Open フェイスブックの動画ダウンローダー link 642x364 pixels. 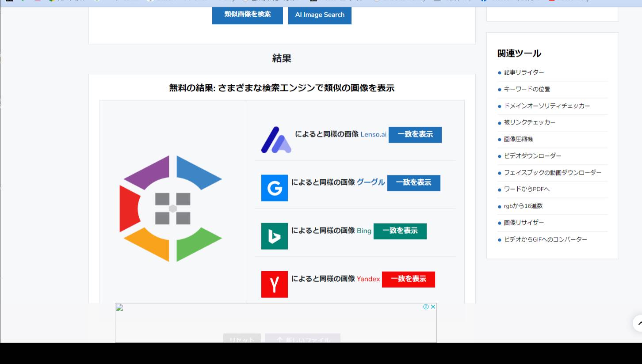click(553, 173)
